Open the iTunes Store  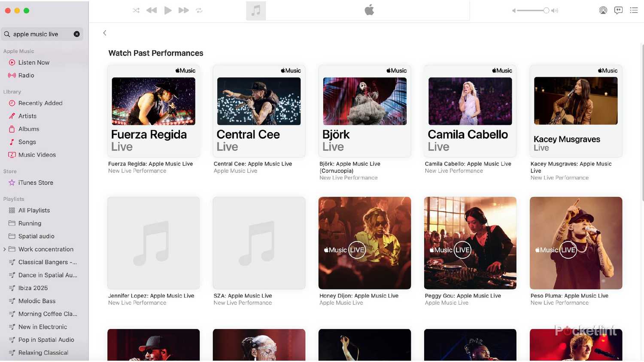pyautogui.click(x=36, y=183)
